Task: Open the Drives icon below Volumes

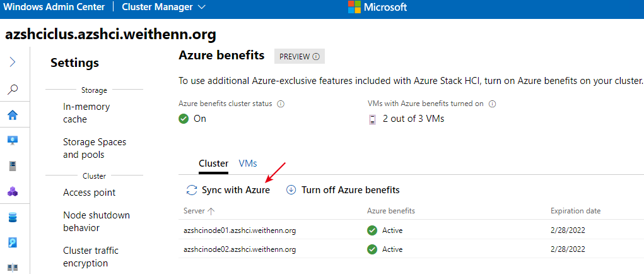Action: click(x=13, y=243)
